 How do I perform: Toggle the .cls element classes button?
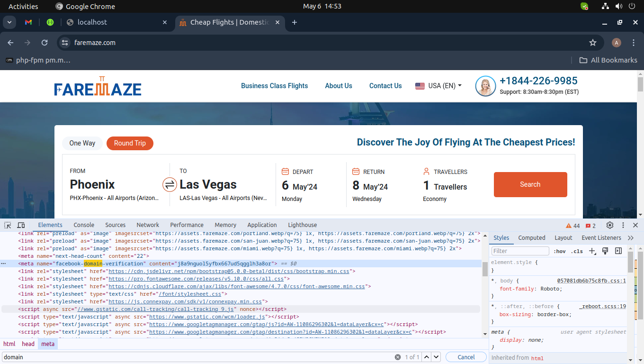pos(577,251)
